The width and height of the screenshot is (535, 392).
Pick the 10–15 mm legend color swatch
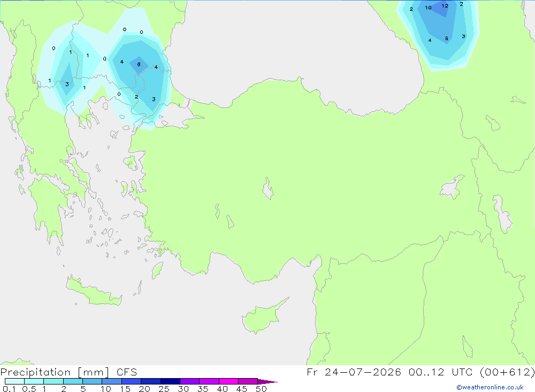(x=112, y=381)
